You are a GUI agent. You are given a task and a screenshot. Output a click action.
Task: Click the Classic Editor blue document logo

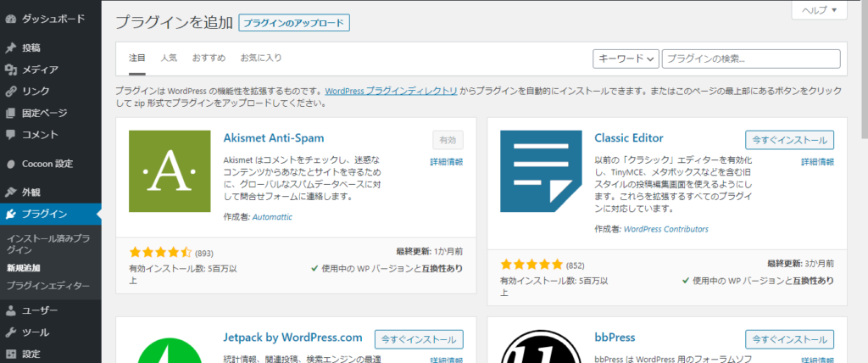541,171
